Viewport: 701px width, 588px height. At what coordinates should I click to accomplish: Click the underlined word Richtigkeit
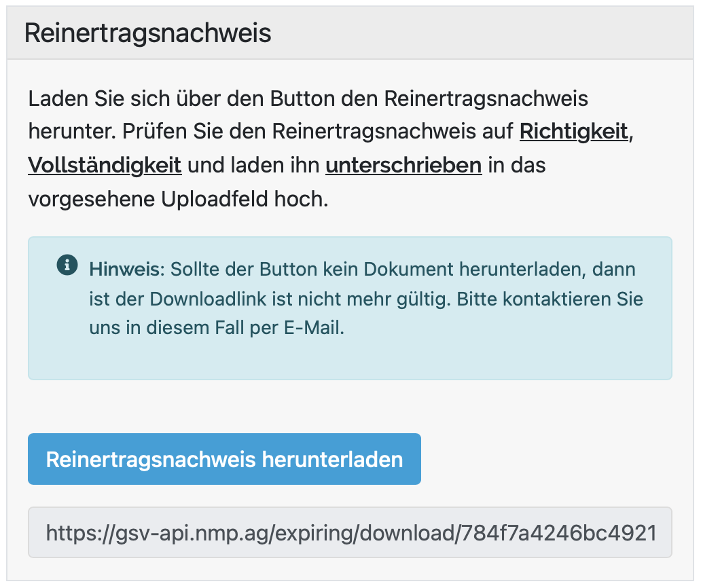(x=574, y=131)
